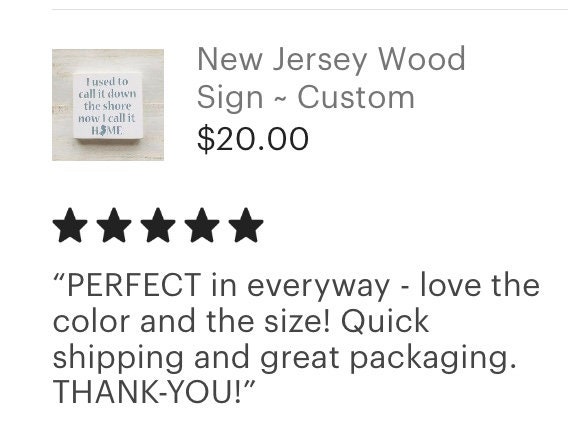Click "love the" text in review
The height and width of the screenshot is (438, 568).
480,285
